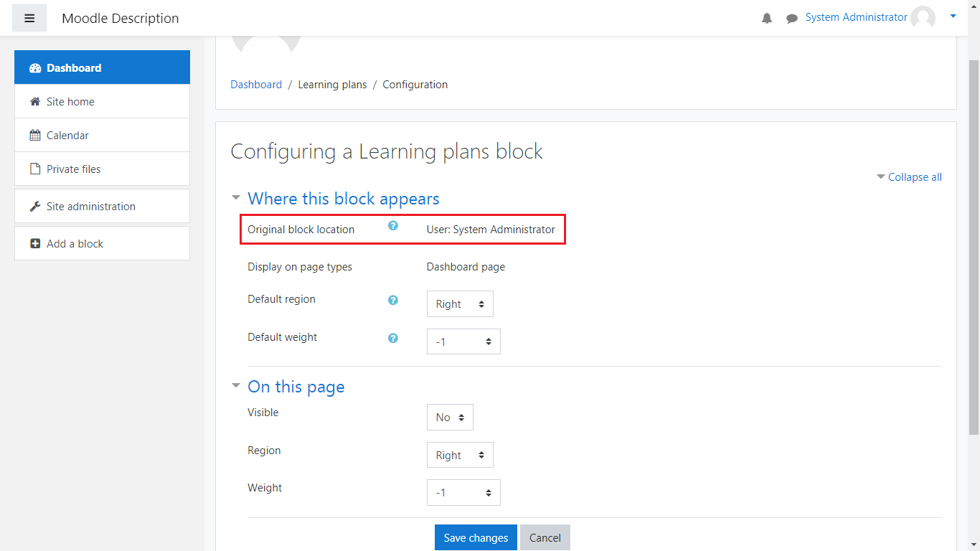The height and width of the screenshot is (551, 980).
Task: Click help icon beside Original block location
Action: [x=393, y=226]
